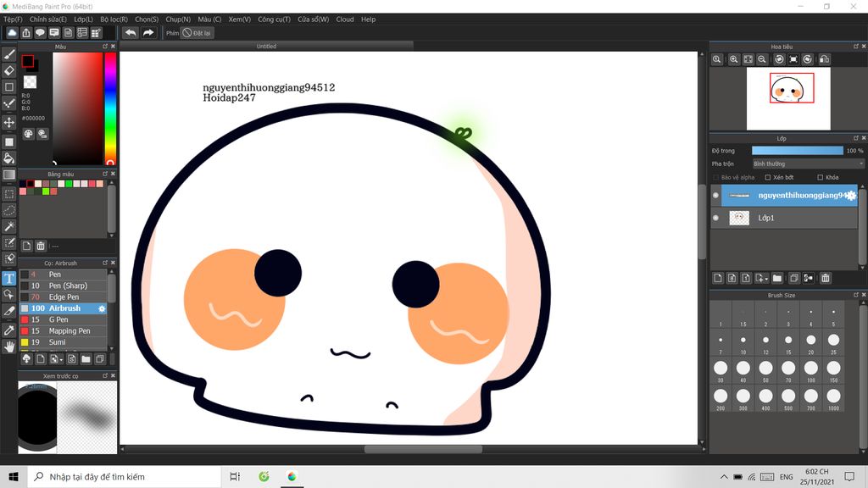868x488 pixels.
Task: Delete palette color with trash icon
Action: tap(41, 246)
